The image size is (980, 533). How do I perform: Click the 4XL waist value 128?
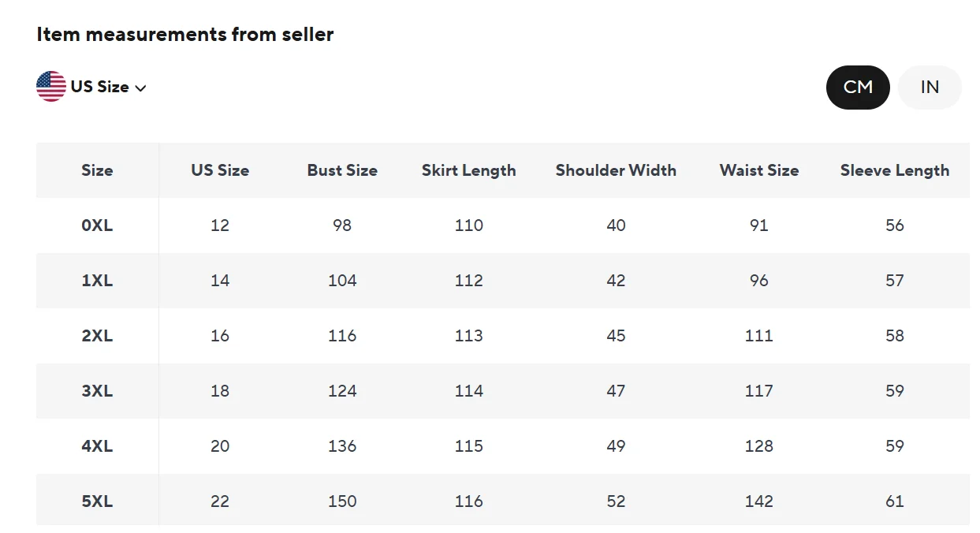pyautogui.click(x=758, y=446)
